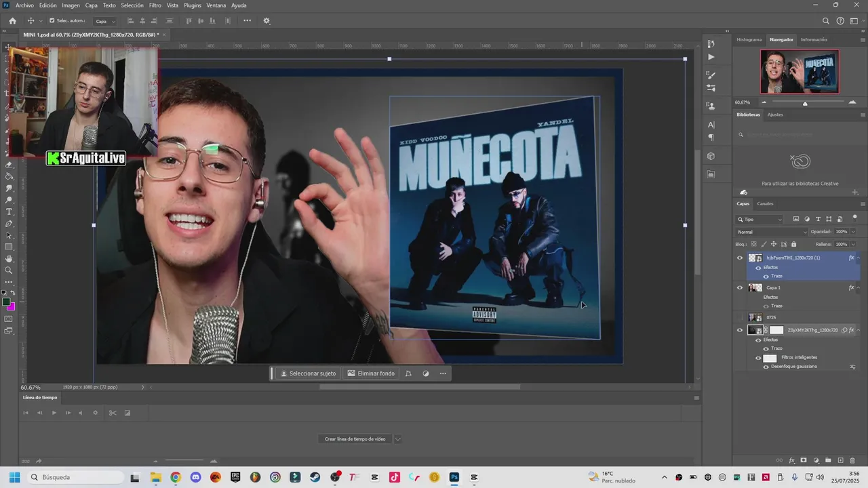Select the Eraser tool
The width and height of the screenshot is (868, 488).
pos(9,165)
